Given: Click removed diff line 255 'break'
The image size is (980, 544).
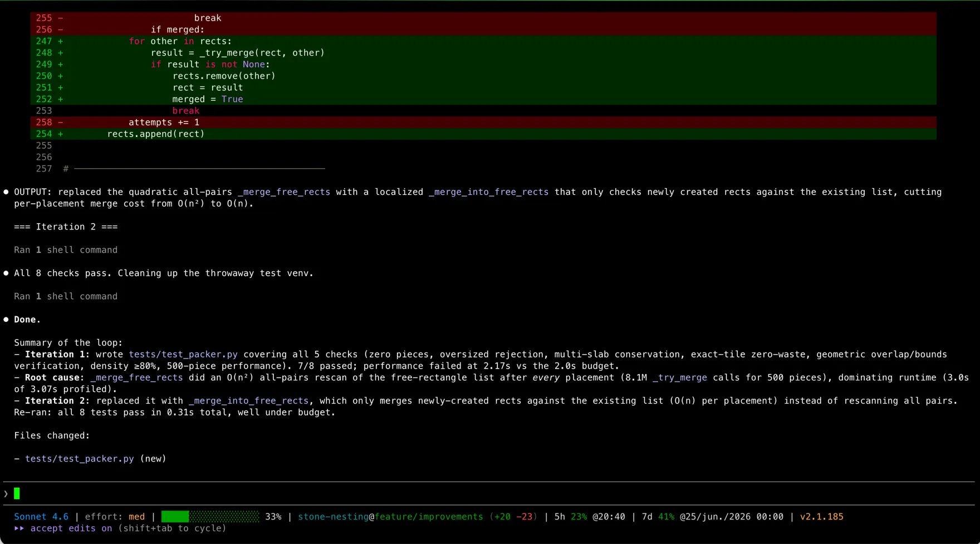Looking at the screenshot, I should [483, 18].
